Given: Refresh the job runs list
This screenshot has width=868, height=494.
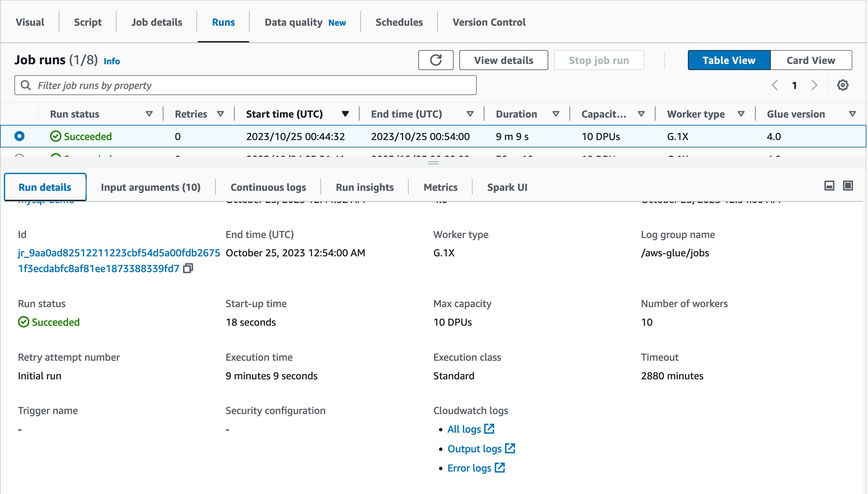Looking at the screenshot, I should pos(436,60).
